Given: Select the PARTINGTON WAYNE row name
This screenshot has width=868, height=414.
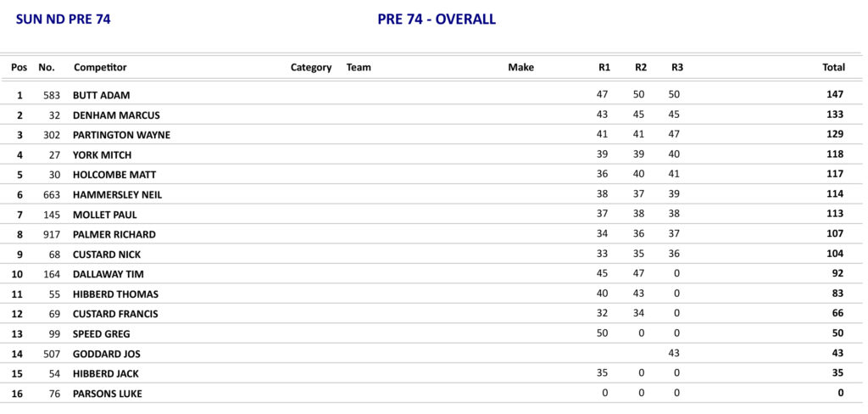Looking at the screenshot, I should (121, 135).
